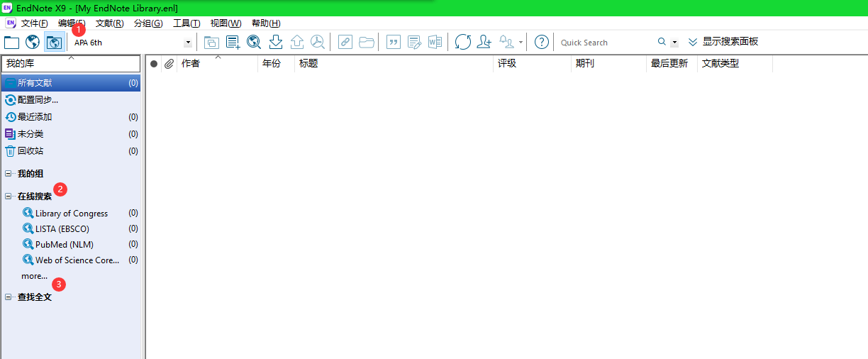Screen dimensions: 868x359
Task: Click the EN document icon in menu bar
Action: click(x=10, y=23)
